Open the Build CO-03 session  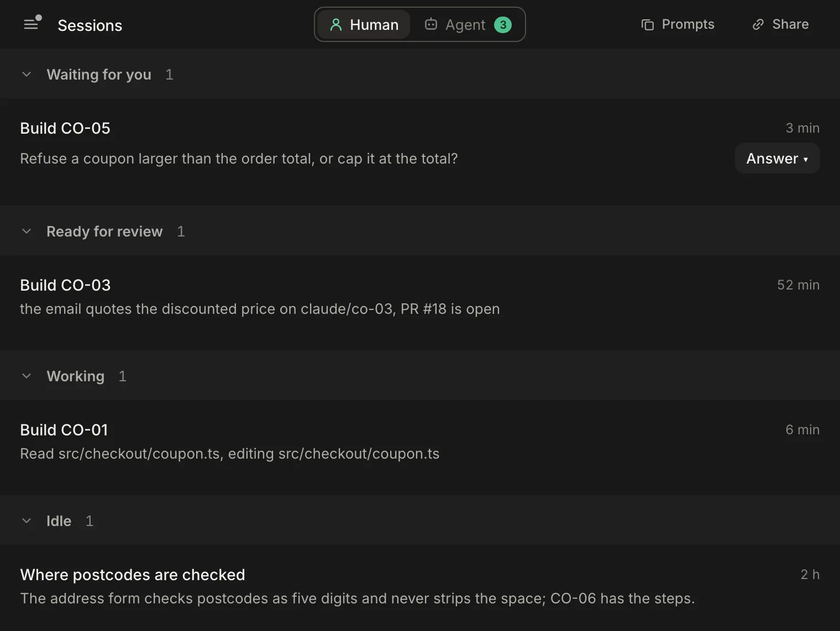(x=420, y=303)
